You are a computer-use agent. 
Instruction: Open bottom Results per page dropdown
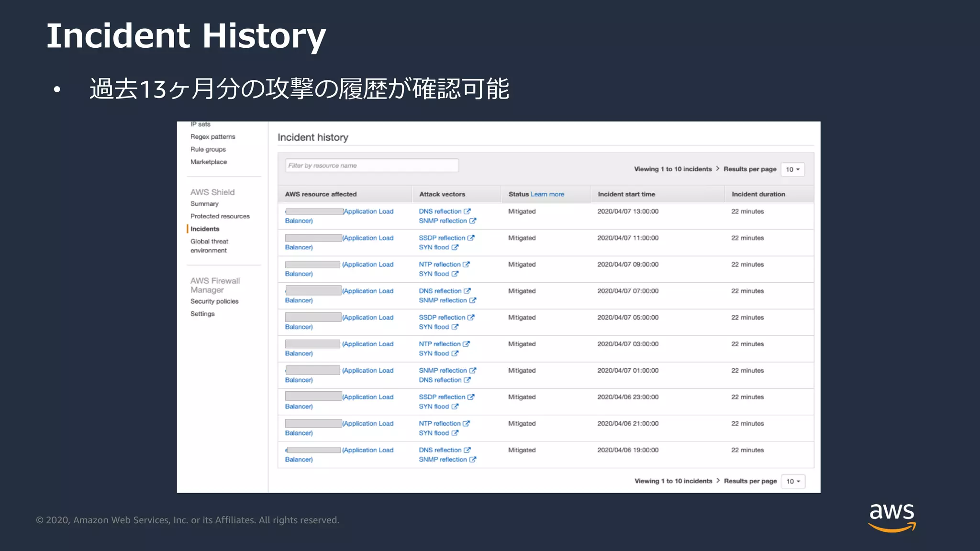pos(793,481)
